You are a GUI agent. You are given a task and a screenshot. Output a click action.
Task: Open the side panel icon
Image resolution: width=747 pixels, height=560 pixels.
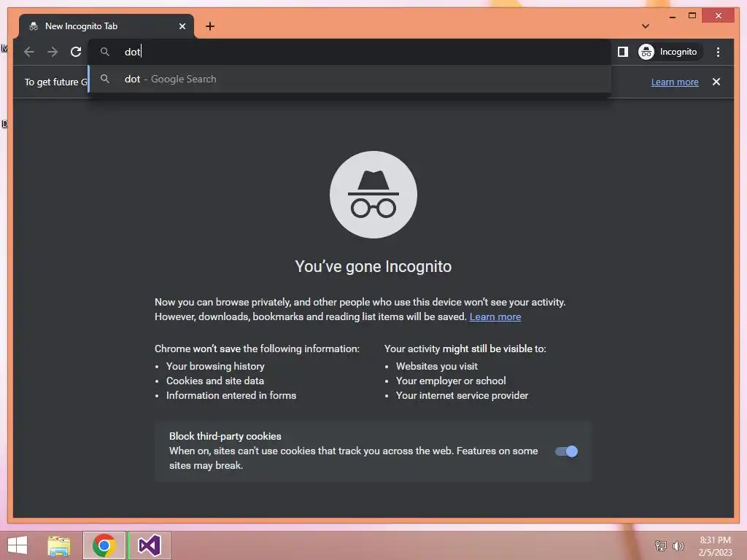tap(623, 52)
